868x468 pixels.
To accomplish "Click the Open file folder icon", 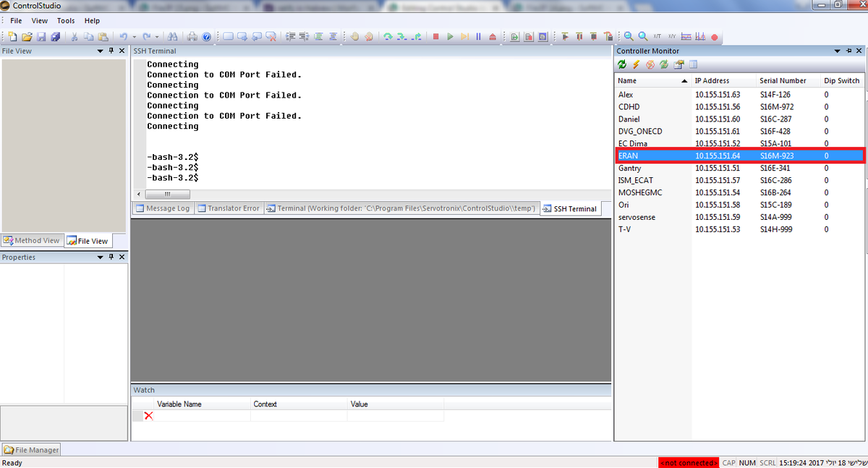I will point(27,36).
